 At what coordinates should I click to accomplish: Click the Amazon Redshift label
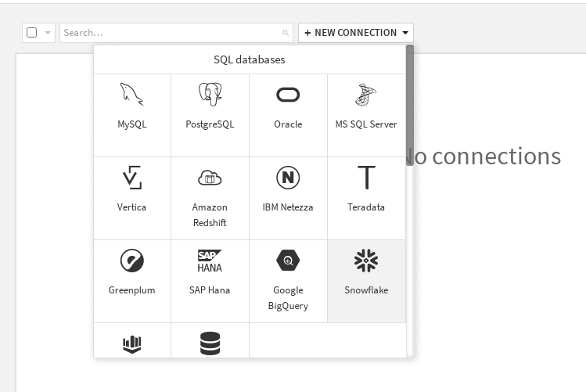tap(210, 215)
